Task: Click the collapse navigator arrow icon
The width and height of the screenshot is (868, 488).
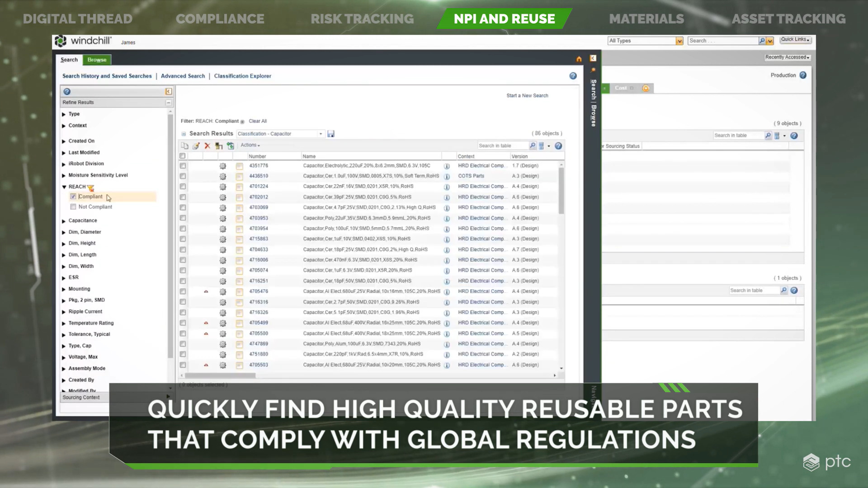Action: click(x=593, y=58)
